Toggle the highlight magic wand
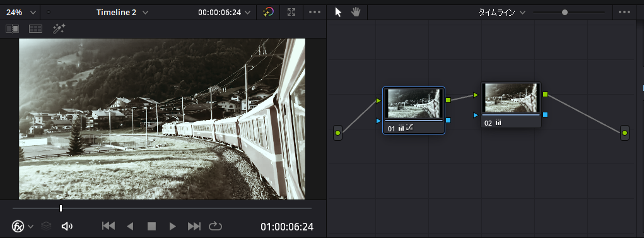The width and height of the screenshot is (644, 238). point(59,29)
